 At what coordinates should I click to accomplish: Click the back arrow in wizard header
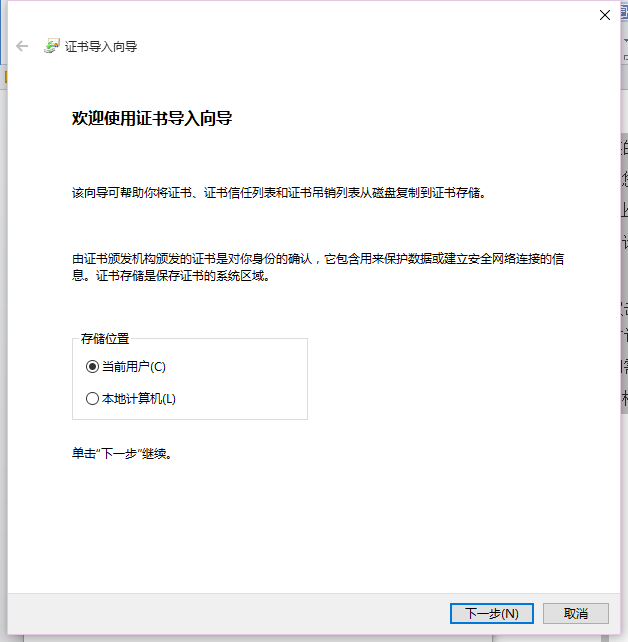tap(22, 46)
